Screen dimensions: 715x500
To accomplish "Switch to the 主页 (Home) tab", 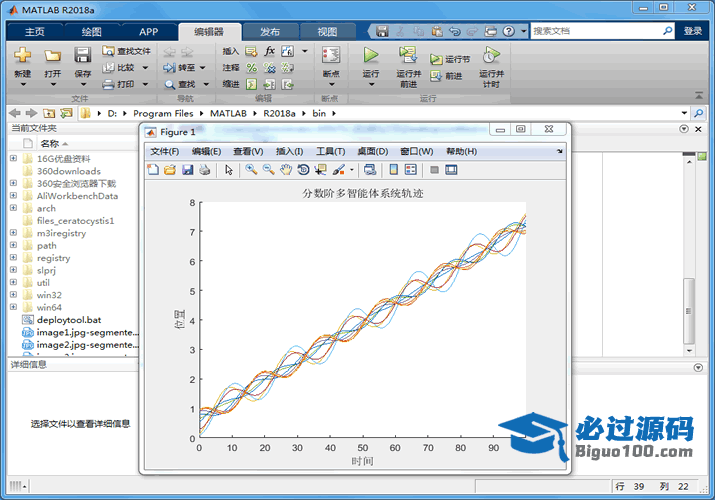I will (x=35, y=31).
